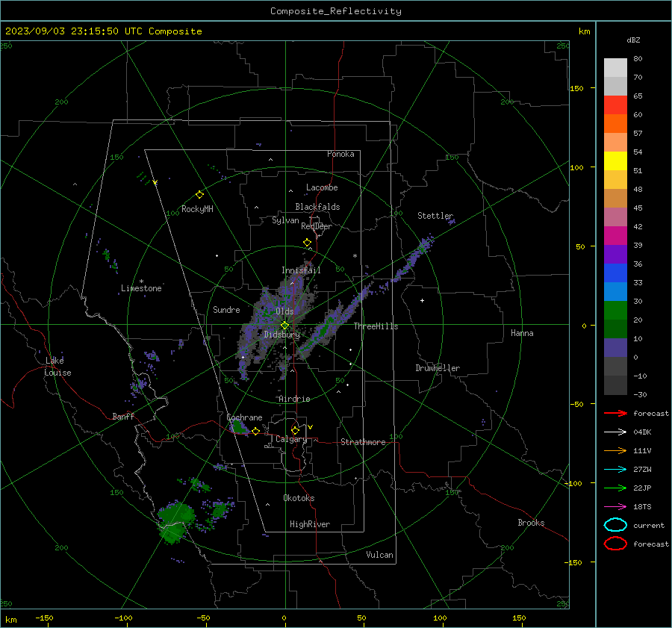Viewport: 672px width, 628px height.
Task: Select the cyan 27ZW arrow icon
Action: coord(615,470)
